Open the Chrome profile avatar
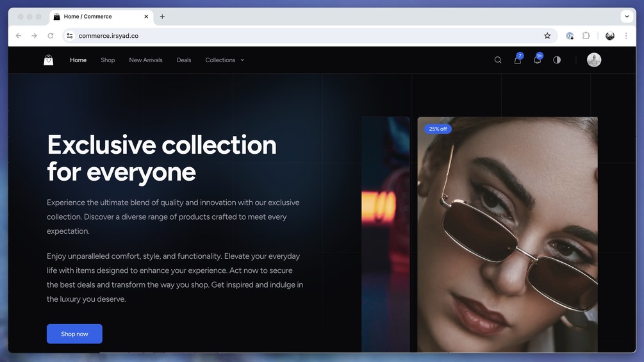644x362 pixels. pos(610,36)
